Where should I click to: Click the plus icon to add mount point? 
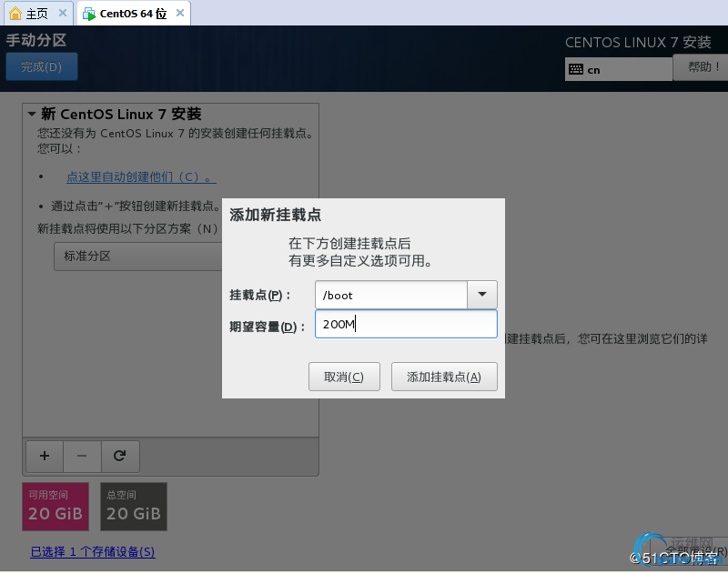[45, 456]
